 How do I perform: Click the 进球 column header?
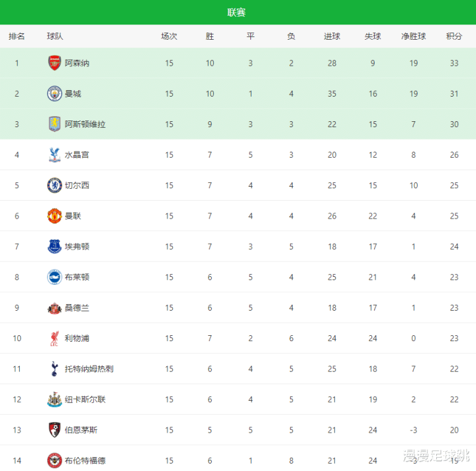click(x=332, y=36)
